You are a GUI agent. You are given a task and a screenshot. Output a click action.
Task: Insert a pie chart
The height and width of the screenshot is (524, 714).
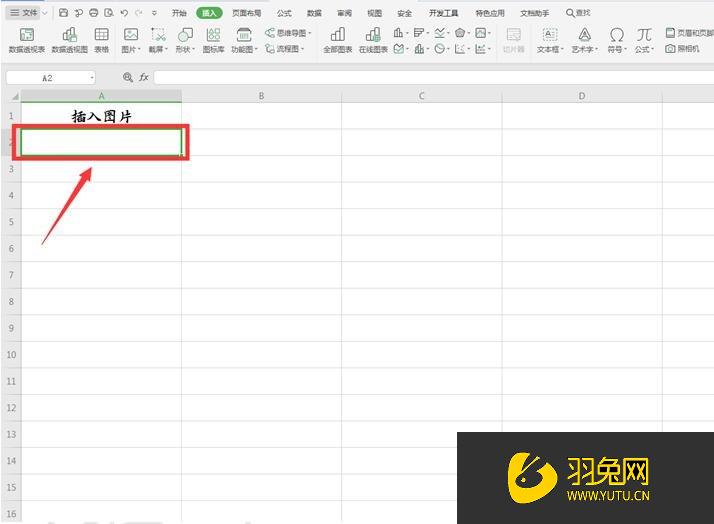[x=439, y=48]
